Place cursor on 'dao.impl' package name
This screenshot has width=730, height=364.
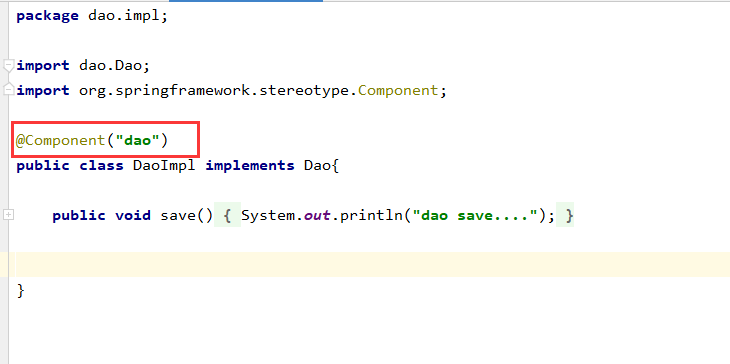123,16
